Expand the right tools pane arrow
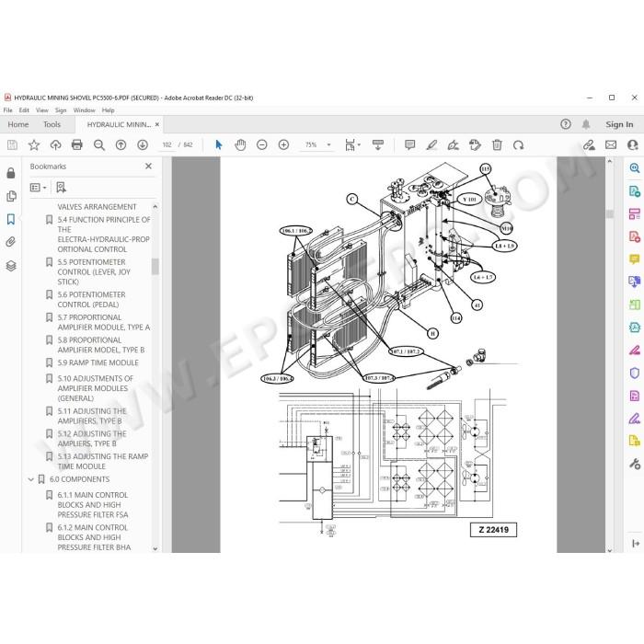 636,544
